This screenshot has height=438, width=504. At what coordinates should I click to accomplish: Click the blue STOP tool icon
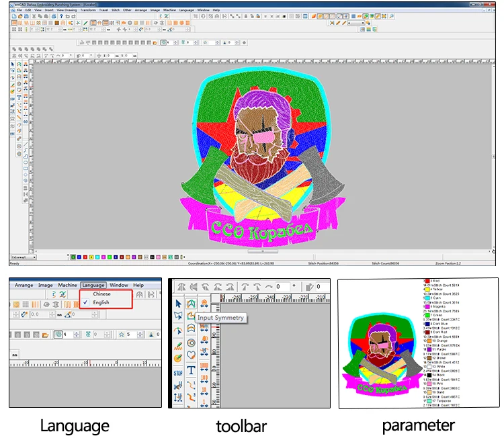[178, 371]
